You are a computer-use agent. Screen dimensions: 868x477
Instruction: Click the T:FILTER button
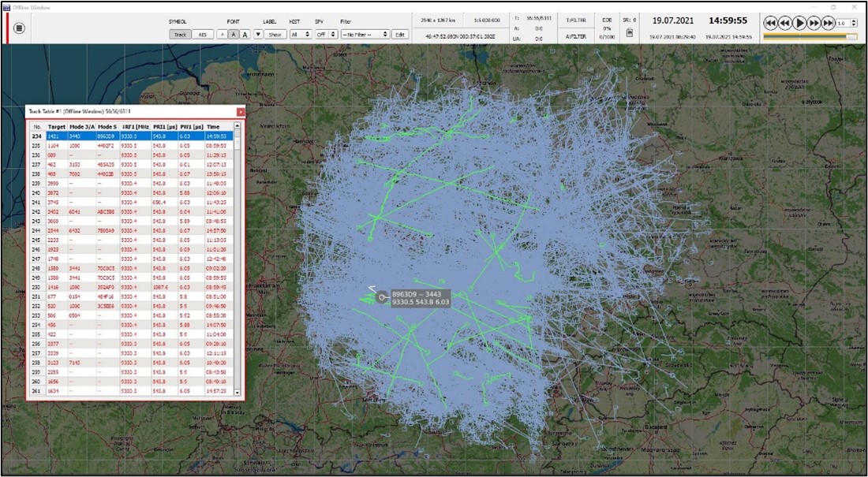point(576,20)
